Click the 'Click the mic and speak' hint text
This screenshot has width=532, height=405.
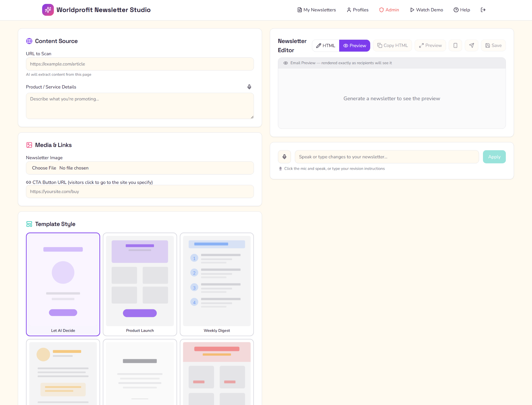pyautogui.click(x=334, y=169)
